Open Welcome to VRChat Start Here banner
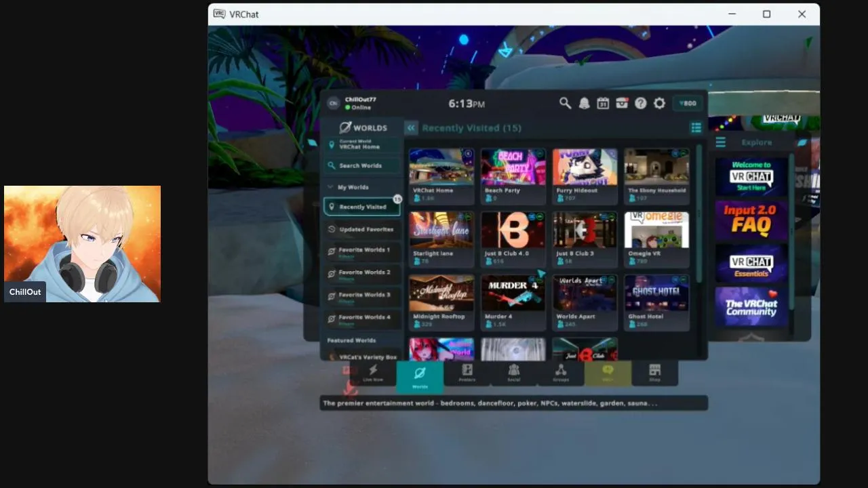 pos(751,177)
